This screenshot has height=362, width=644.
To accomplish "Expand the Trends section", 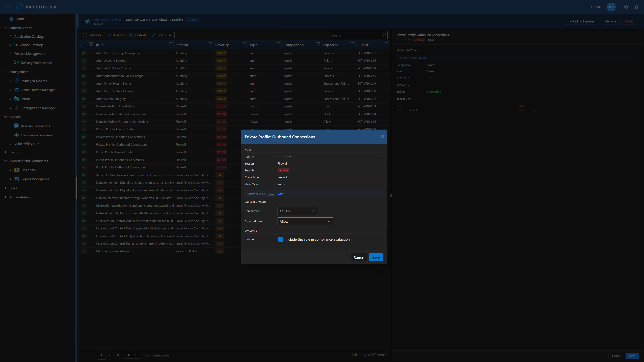I will pos(6,152).
